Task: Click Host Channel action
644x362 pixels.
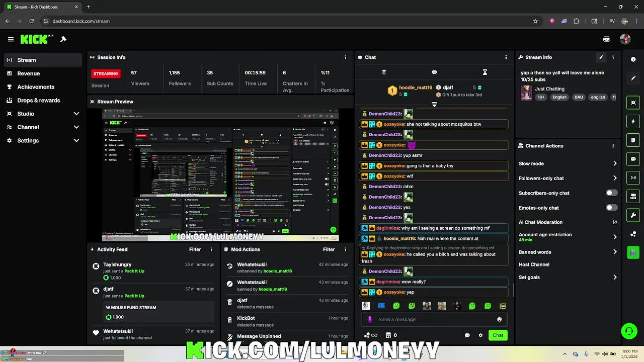Action: (x=534, y=264)
